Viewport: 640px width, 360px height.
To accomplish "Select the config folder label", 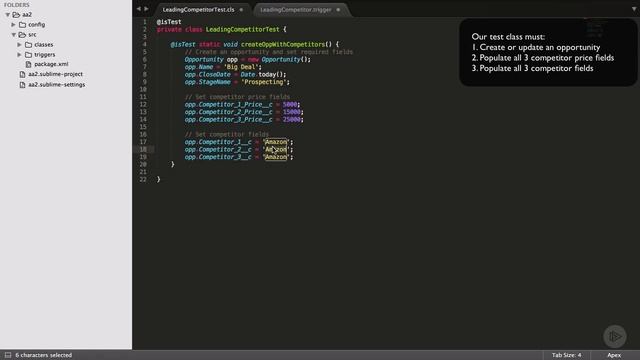I will click(37, 24).
